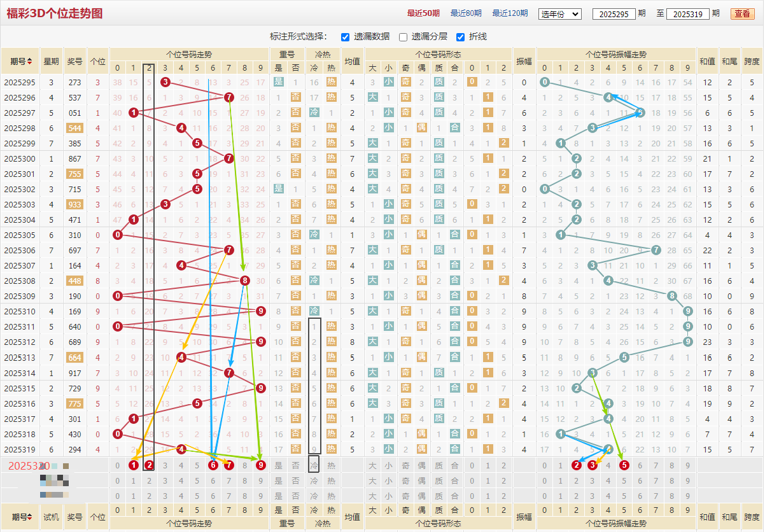This screenshot has height=532, width=765.
Task: Toggle the 遗漏数据 checkbox
Action: coord(345,37)
